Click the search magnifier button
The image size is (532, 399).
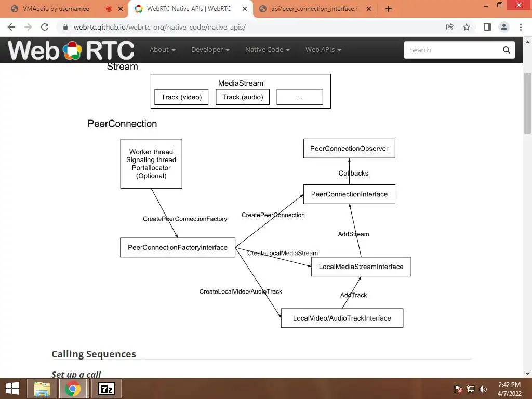tap(506, 50)
